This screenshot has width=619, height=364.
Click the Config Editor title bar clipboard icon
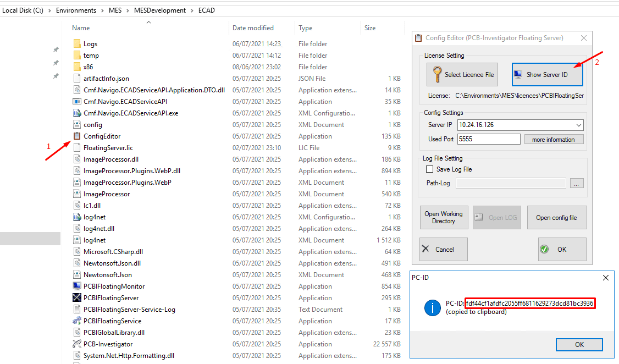[x=418, y=38]
